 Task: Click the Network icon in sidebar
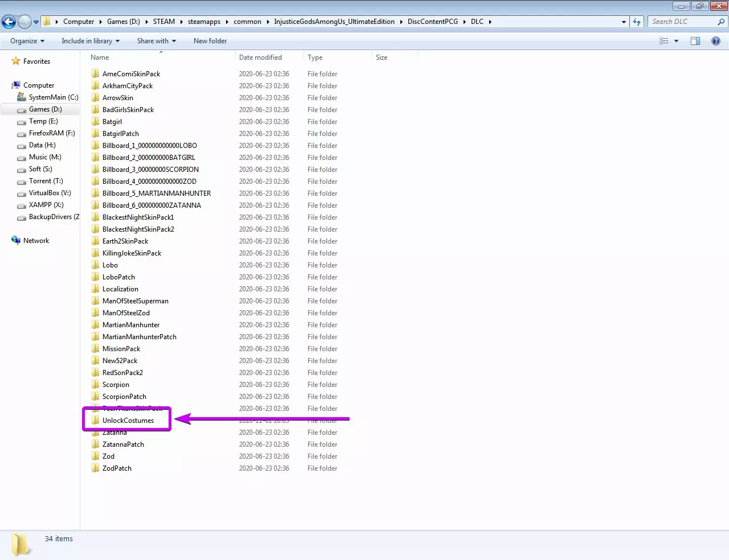pyautogui.click(x=16, y=241)
